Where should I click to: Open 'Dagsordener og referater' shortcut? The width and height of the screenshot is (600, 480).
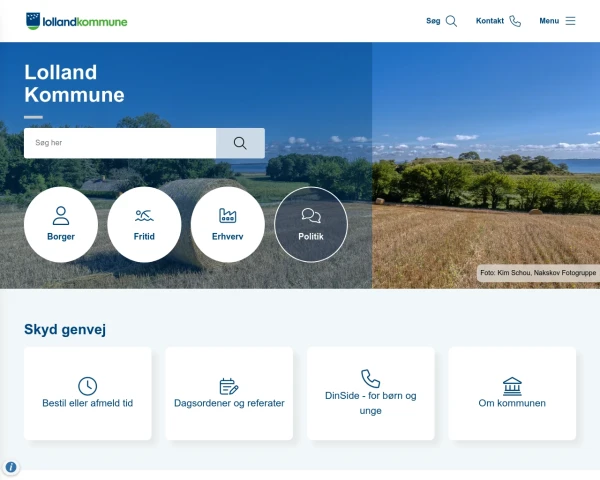pyautogui.click(x=229, y=393)
